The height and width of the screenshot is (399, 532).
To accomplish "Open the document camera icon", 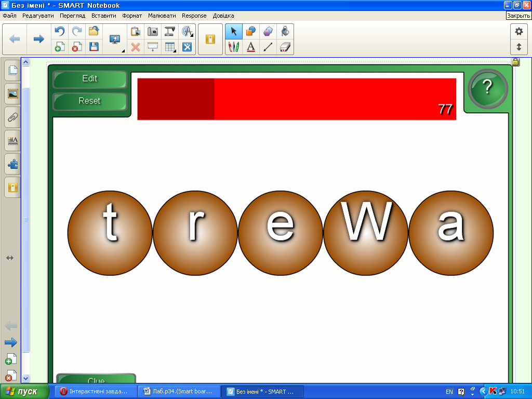I will pos(170,32).
